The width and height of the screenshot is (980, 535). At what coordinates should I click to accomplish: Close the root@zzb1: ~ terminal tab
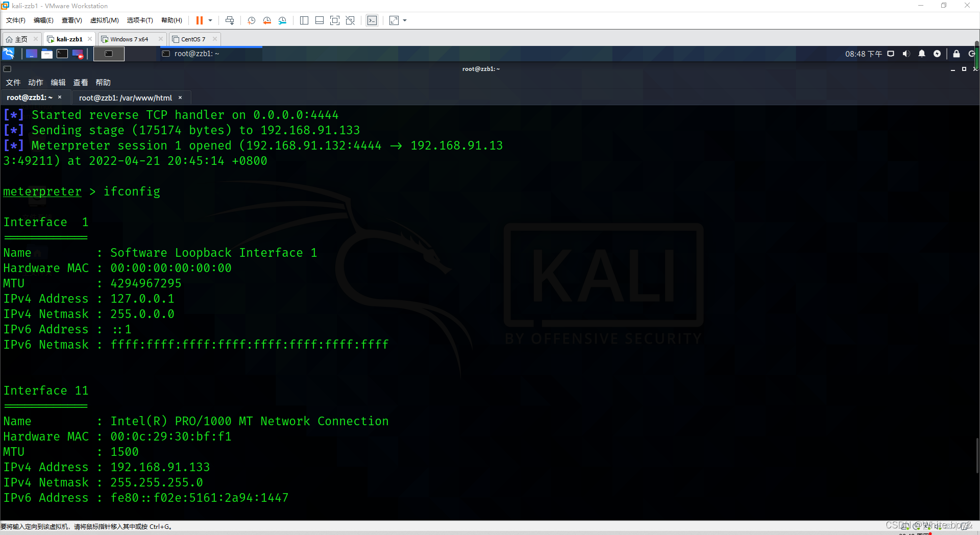coord(60,97)
